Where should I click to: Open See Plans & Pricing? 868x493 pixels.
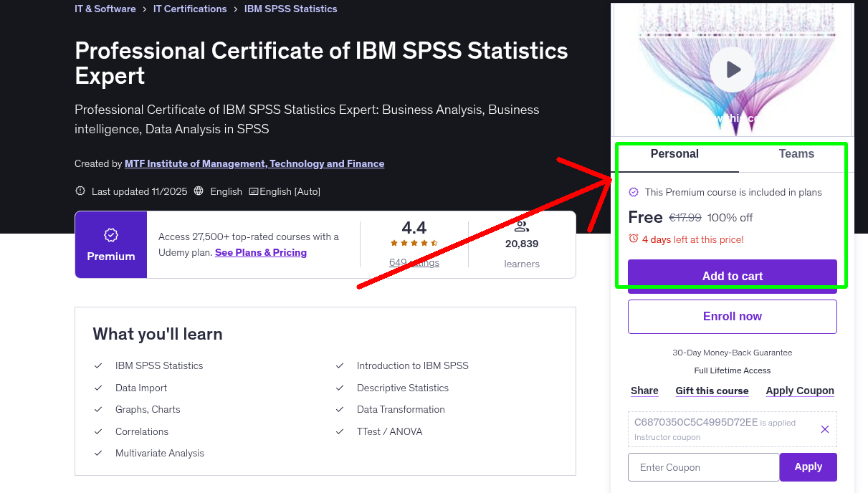(261, 252)
